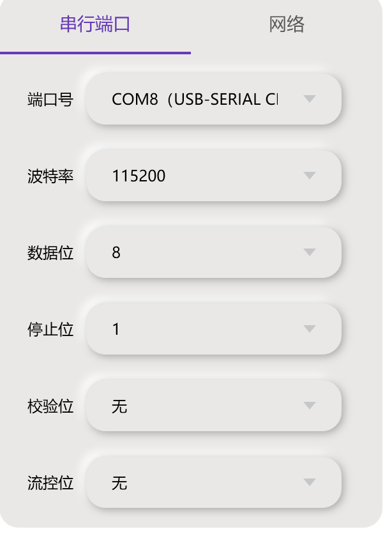Click the COM8 USB-SERIAL field
392x543 pixels.
click(x=192, y=98)
